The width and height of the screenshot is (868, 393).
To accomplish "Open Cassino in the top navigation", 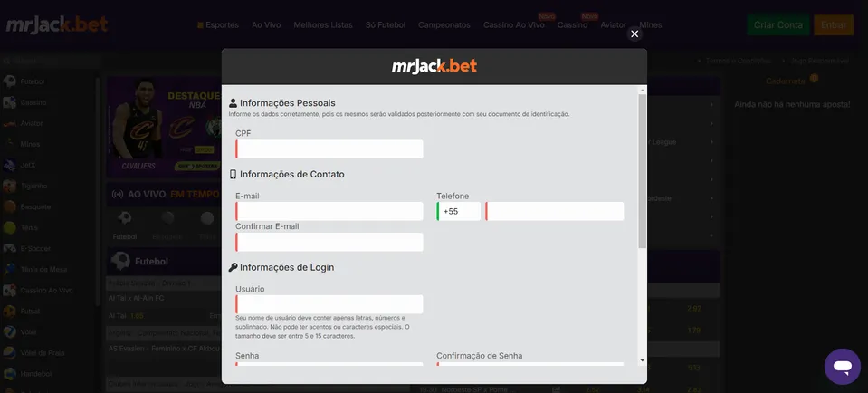I will [572, 25].
